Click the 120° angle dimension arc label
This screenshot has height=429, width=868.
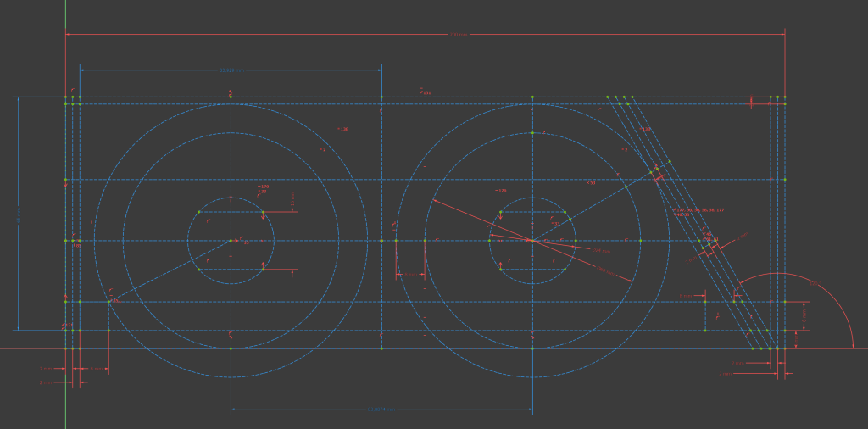pyautogui.click(x=815, y=281)
